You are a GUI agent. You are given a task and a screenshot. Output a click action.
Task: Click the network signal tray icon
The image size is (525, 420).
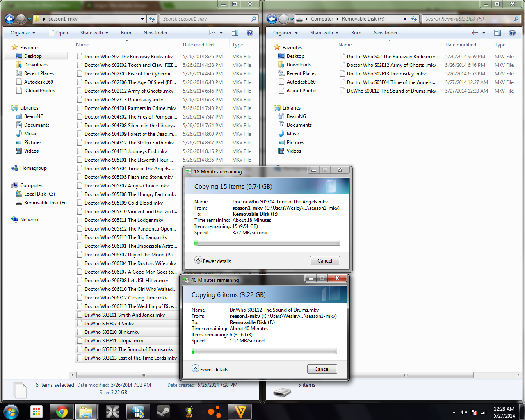[484, 412]
